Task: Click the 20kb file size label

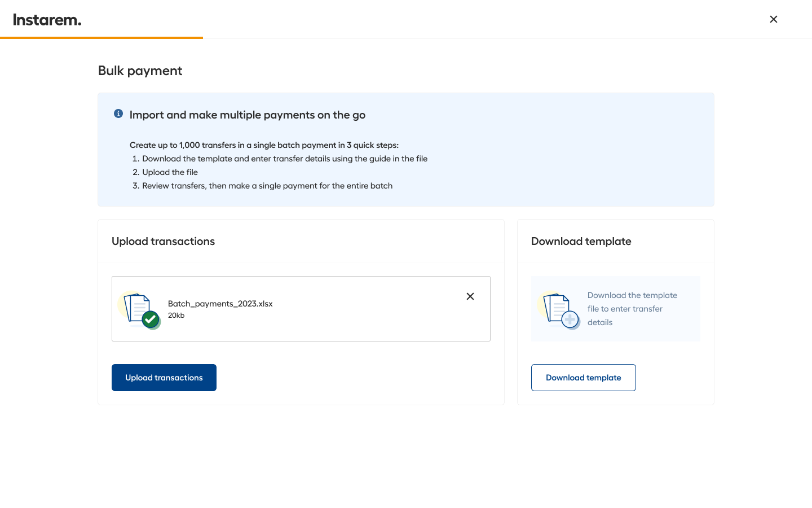Action: click(x=176, y=316)
